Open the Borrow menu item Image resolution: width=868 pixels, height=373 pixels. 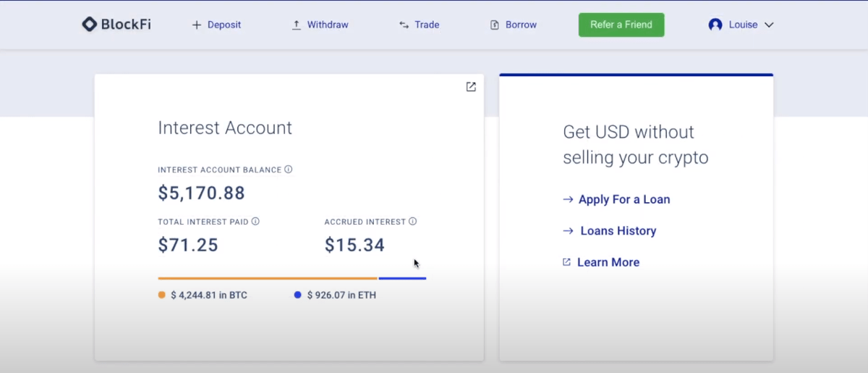514,25
